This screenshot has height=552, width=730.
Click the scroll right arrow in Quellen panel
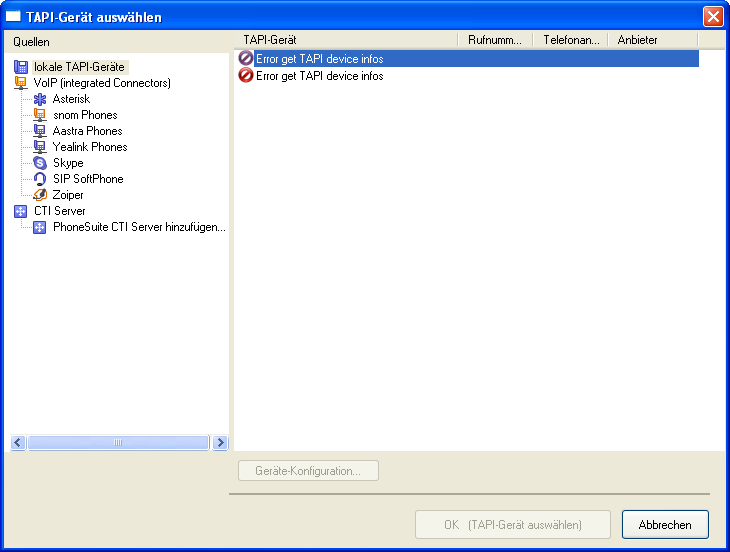(x=220, y=443)
